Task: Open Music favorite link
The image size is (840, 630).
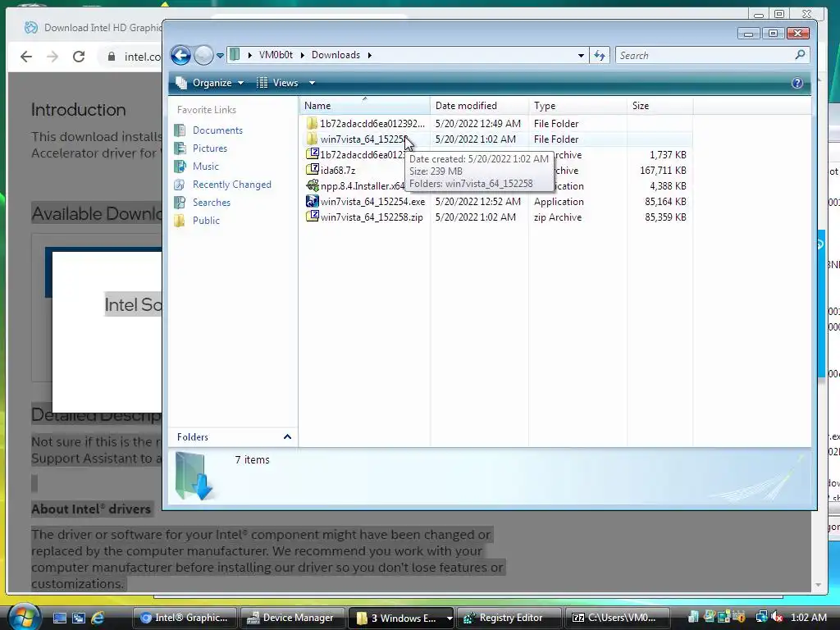Action: point(206,167)
